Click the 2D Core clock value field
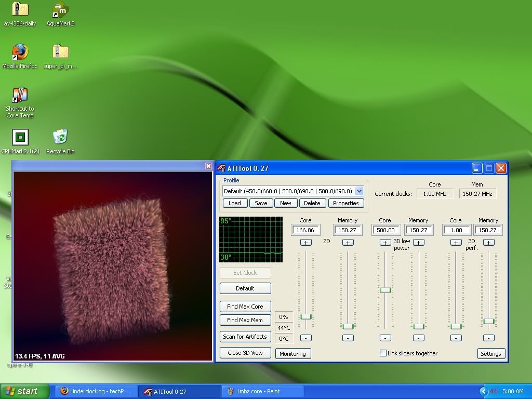Viewport: 532px width, 399px height. (x=305, y=230)
